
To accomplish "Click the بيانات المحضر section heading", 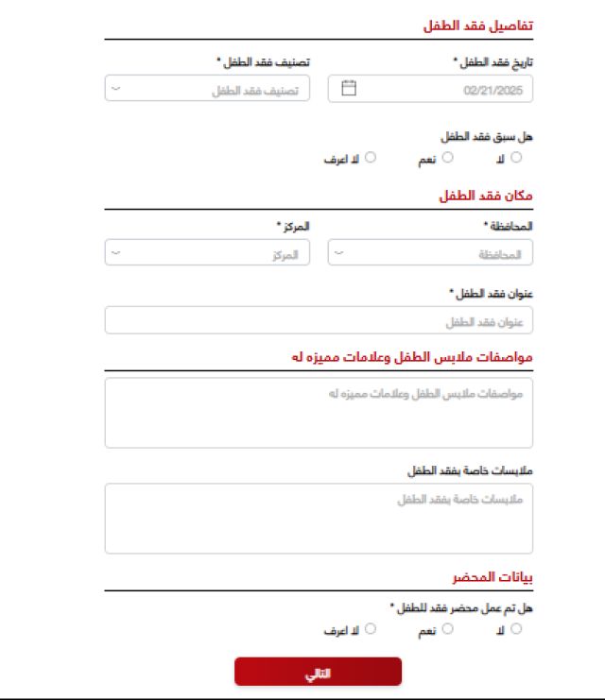I will click(x=493, y=577).
